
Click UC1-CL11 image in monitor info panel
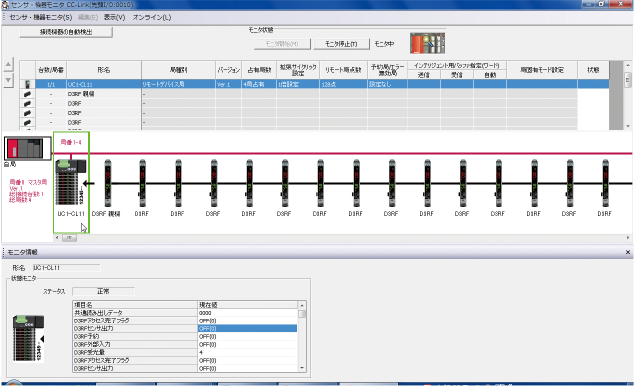tap(28, 339)
